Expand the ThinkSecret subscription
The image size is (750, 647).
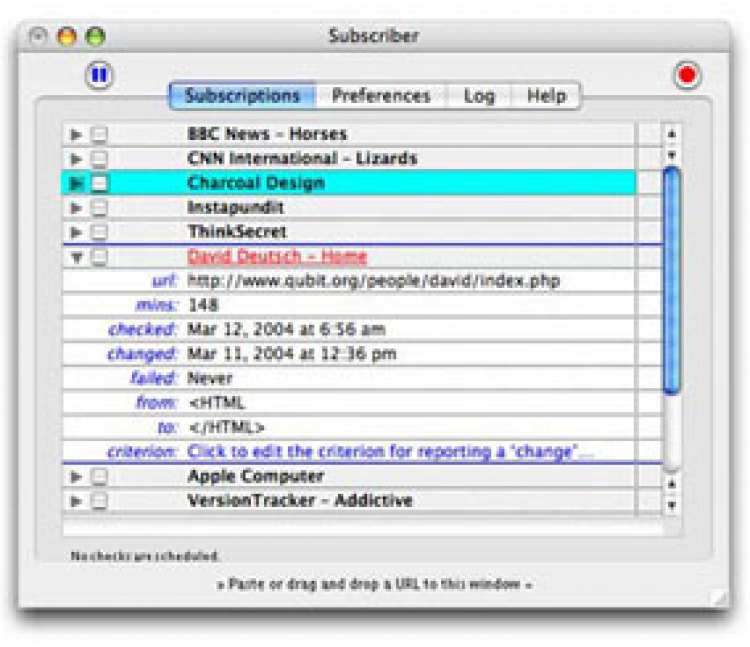point(76,232)
